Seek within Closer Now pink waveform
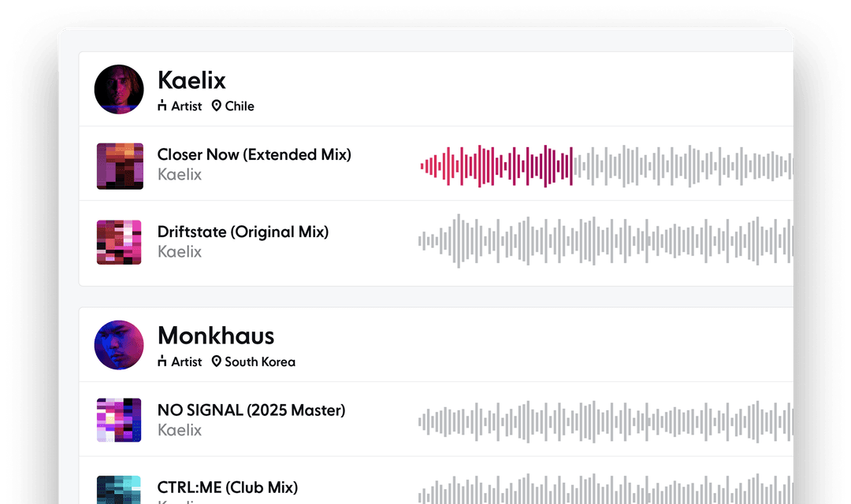851x504 pixels. coord(496,166)
